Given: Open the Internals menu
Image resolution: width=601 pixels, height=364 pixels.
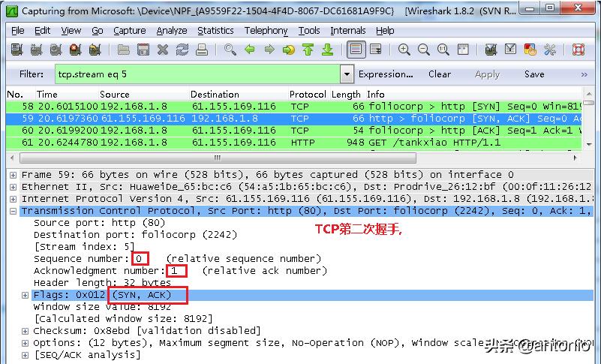Looking at the screenshot, I should [x=348, y=31].
